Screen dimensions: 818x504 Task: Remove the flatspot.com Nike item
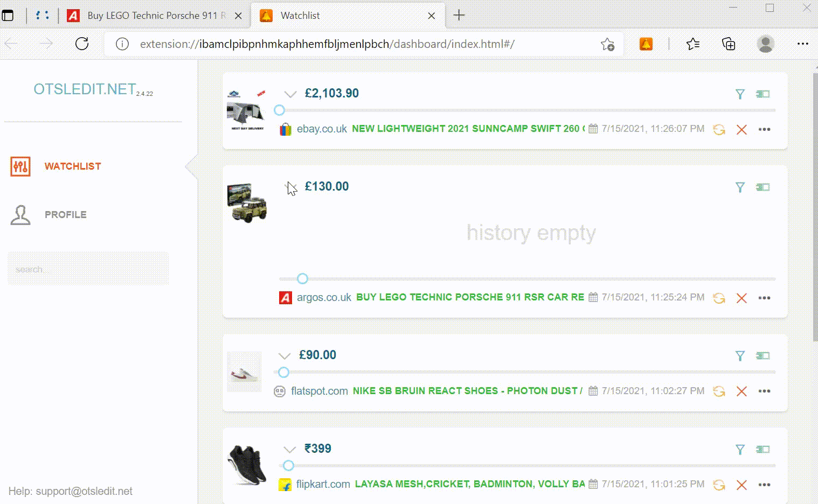click(x=741, y=391)
